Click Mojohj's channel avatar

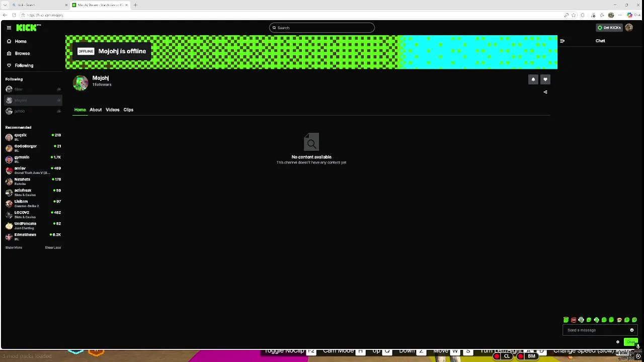point(80,82)
